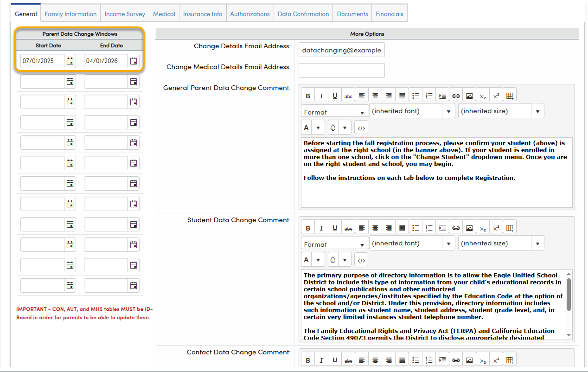Screen dimensions: 588x372
Task: Go to the Authorizations tab
Action: point(250,14)
